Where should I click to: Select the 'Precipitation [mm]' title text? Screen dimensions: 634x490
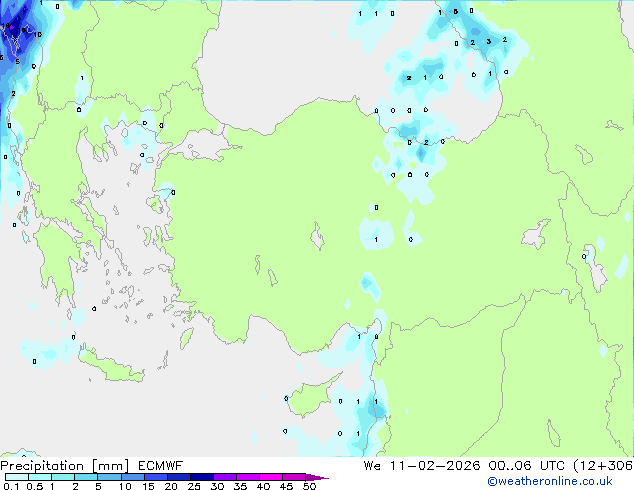65,466
